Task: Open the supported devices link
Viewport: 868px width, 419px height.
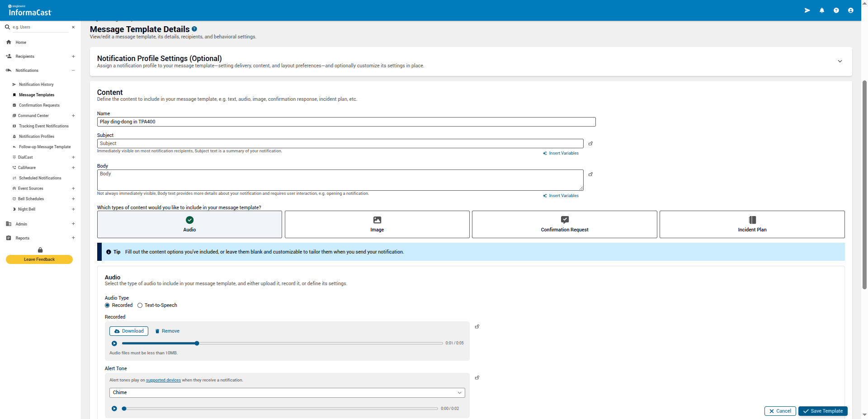Action: click(x=163, y=380)
